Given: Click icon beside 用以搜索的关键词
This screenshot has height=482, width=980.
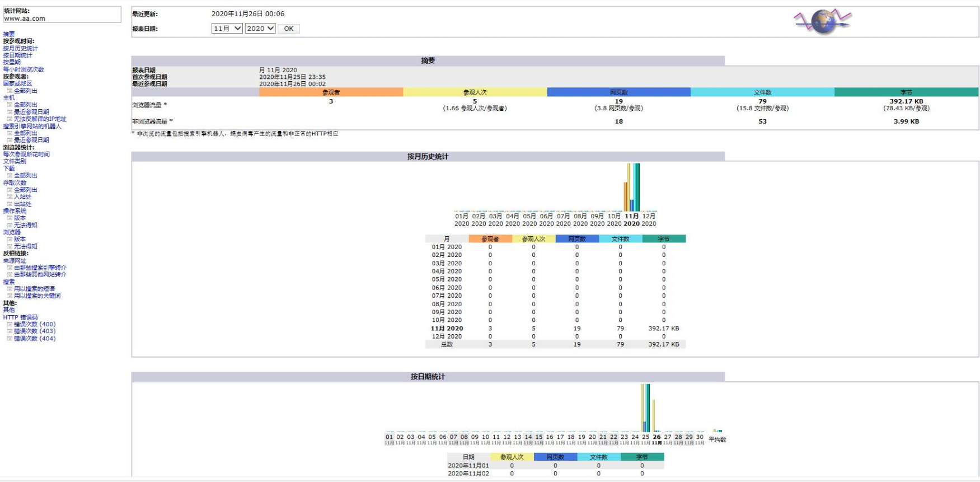Looking at the screenshot, I should 10,296.
